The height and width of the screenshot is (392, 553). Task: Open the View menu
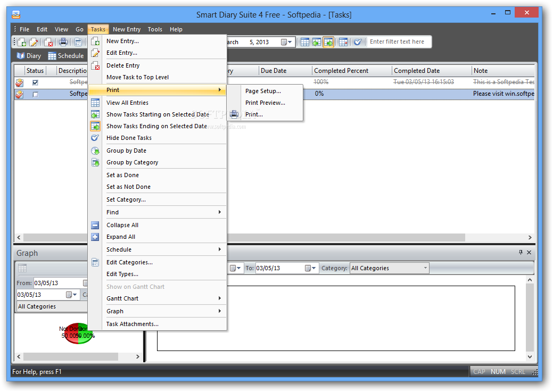coord(61,29)
